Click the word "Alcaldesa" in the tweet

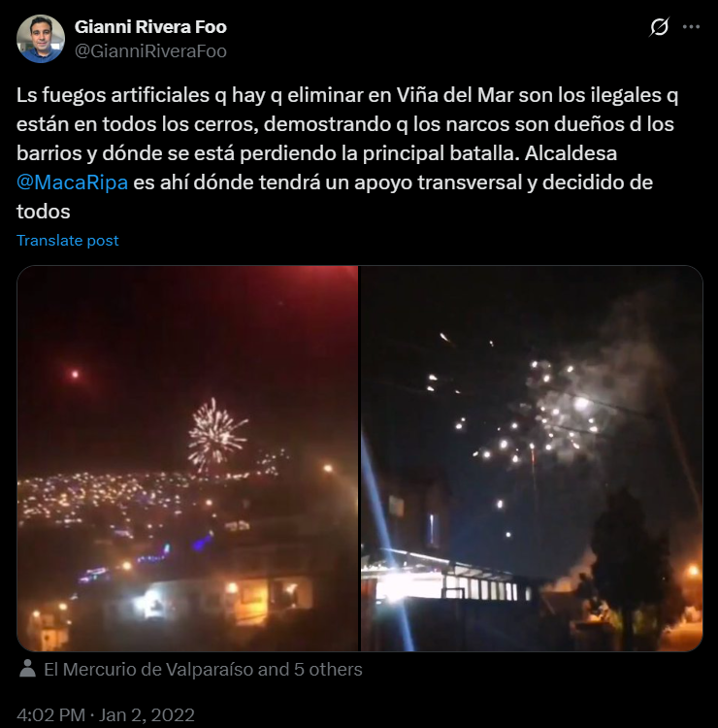[571, 153]
